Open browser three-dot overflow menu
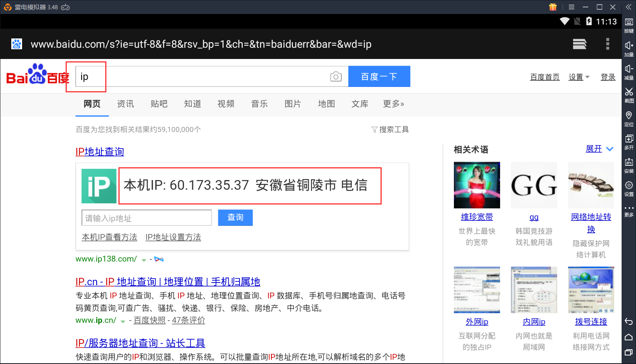Screen dimensions: 636x364 pyautogui.click(x=608, y=44)
